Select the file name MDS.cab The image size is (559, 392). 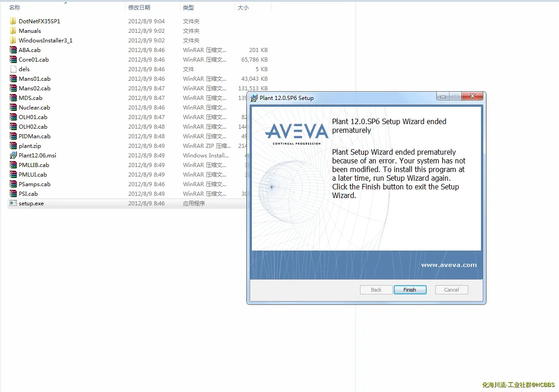pyautogui.click(x=31, y=98)
